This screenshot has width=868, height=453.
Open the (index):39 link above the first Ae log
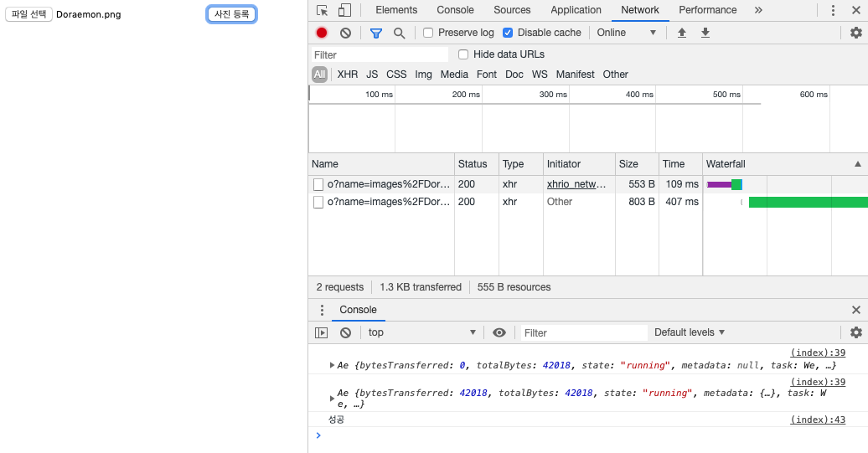click(x=818, y=353)
